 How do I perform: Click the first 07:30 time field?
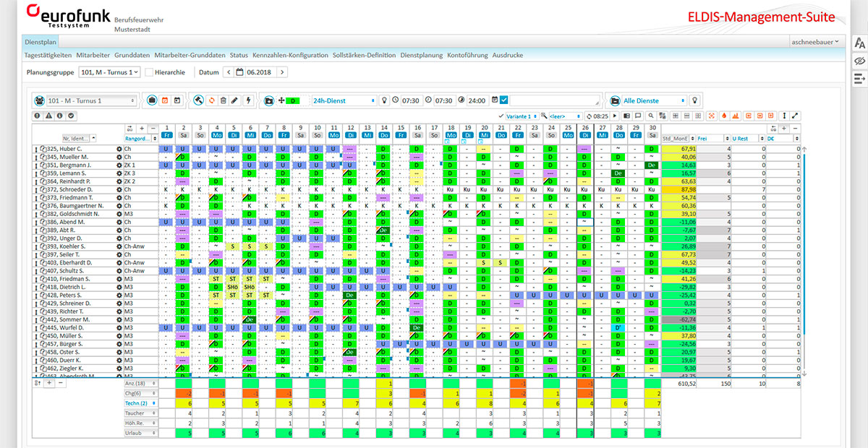click(411, 100)
